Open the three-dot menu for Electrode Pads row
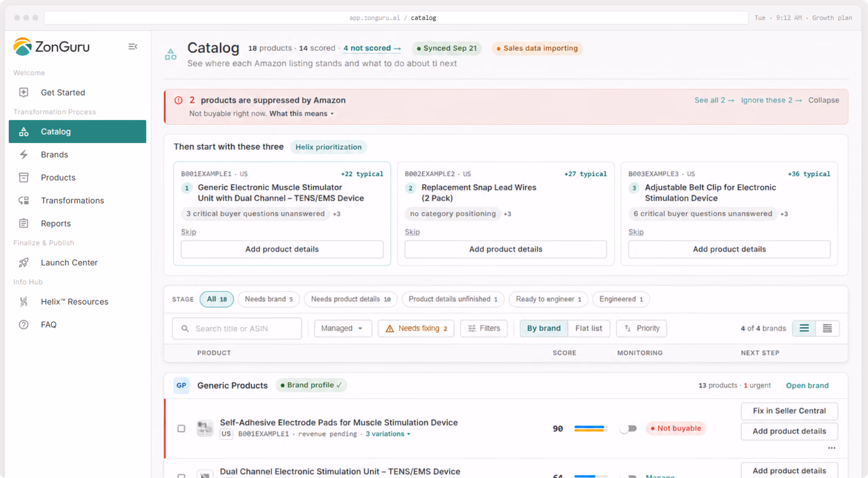The image size is (868, 478). tap(832, 448)
